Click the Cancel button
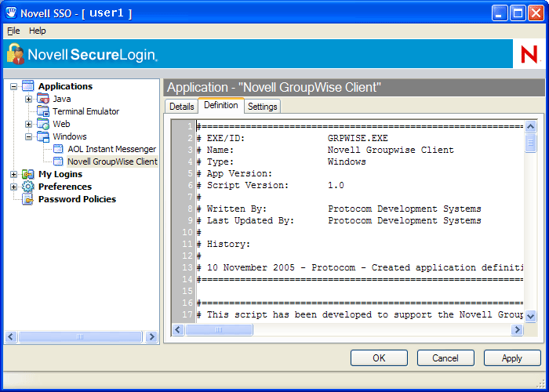Viewport: 549px width, 392px height. tap(445, 358)
